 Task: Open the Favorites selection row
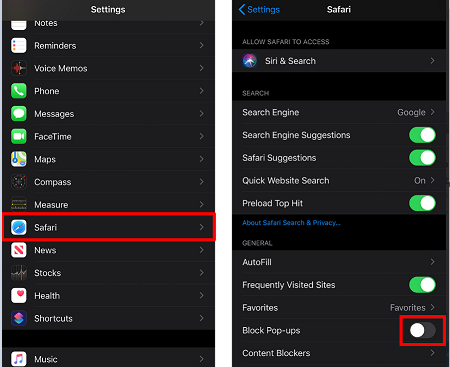pyautogui.click(x=339, y=307)
